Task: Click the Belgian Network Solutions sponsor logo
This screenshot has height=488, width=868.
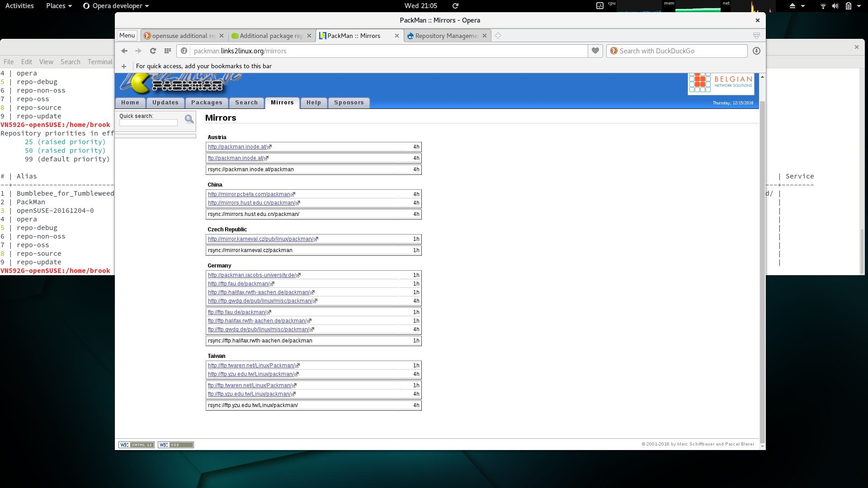Action: pos(721,84)
